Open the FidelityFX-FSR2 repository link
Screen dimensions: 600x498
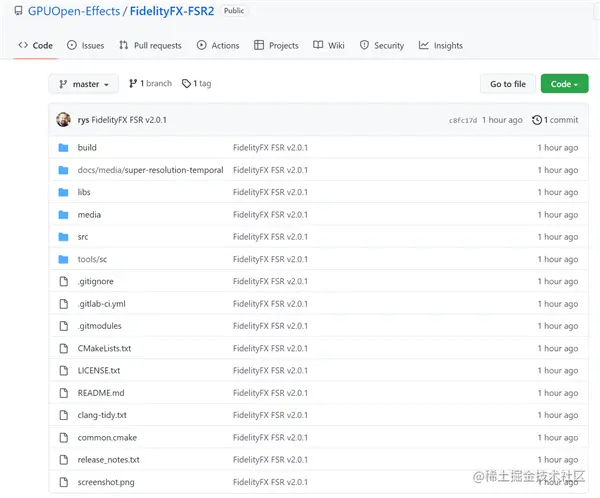pyautogui.click(x=172, y=11)
